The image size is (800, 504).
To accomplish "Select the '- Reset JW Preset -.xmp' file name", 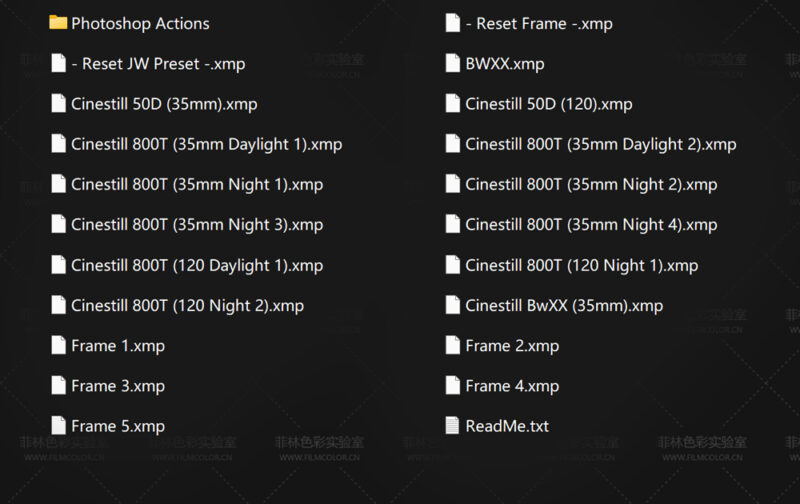I will pos(158,64).
